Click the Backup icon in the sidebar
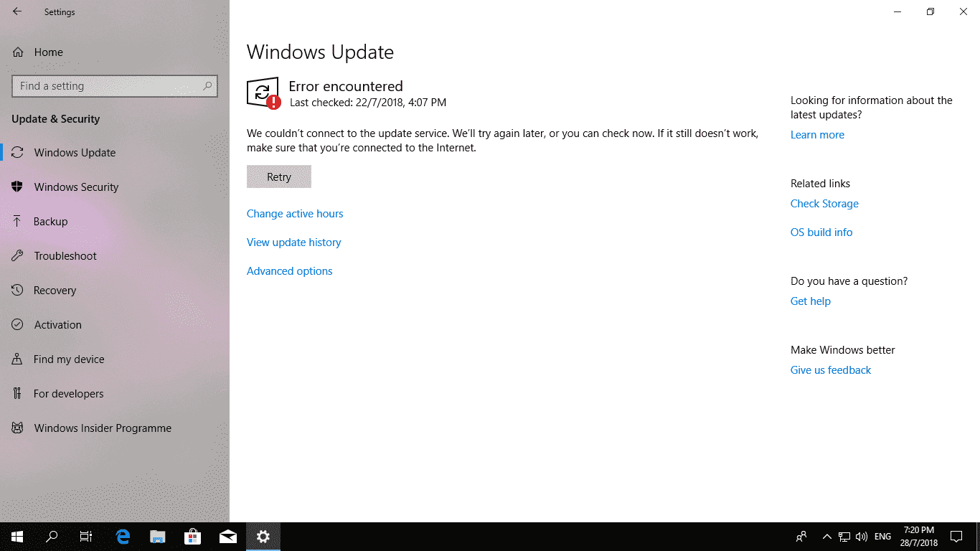Viewport: 980px width, 551px height. pyautogui.click(x=18, y=221)
